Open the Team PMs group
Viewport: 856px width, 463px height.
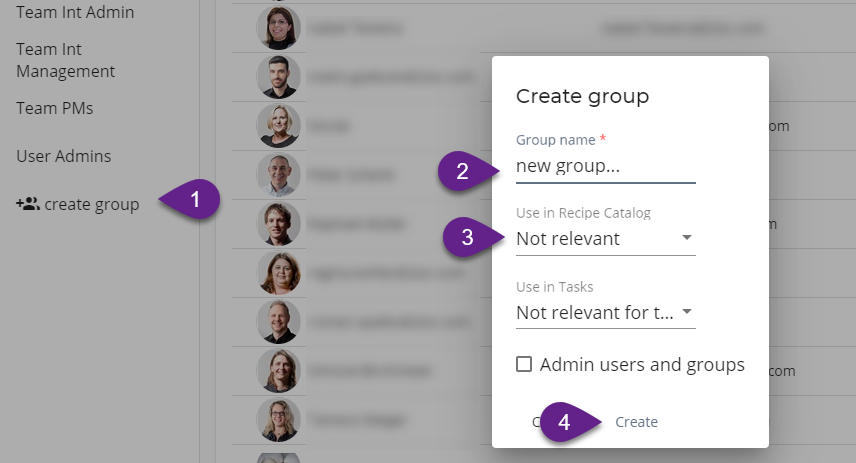click(55, 108)
